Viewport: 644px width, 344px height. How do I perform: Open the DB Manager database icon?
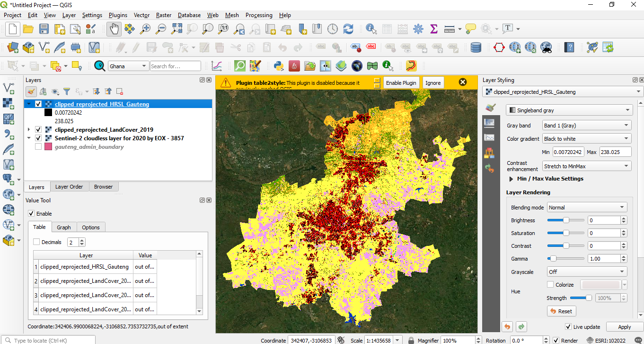click(476, 47)
